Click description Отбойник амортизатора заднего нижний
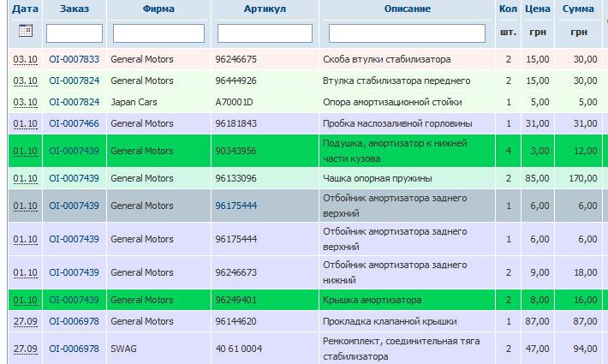Viewport: 608px width, 364px height. click(x=395, y=272)
